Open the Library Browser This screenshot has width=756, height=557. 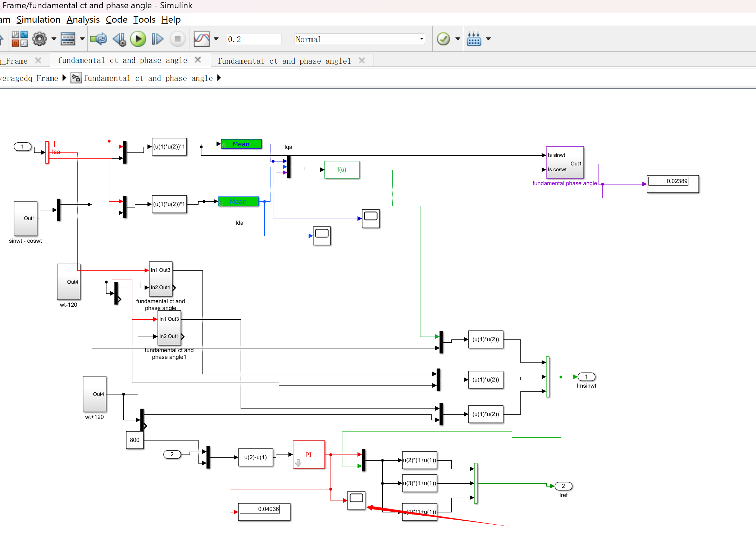point(19,39)
